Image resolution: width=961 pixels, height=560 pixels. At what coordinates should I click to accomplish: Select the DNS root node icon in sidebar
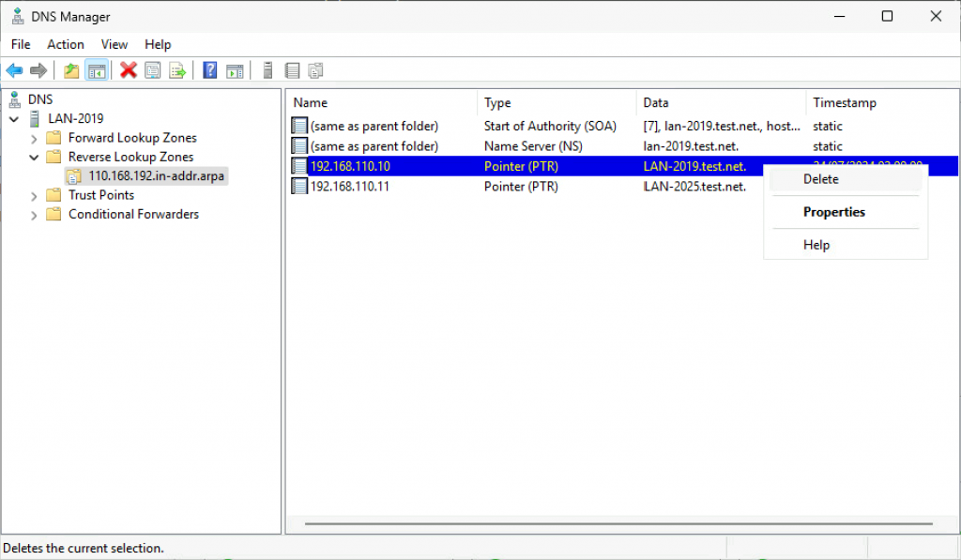[x=12, y=98]
